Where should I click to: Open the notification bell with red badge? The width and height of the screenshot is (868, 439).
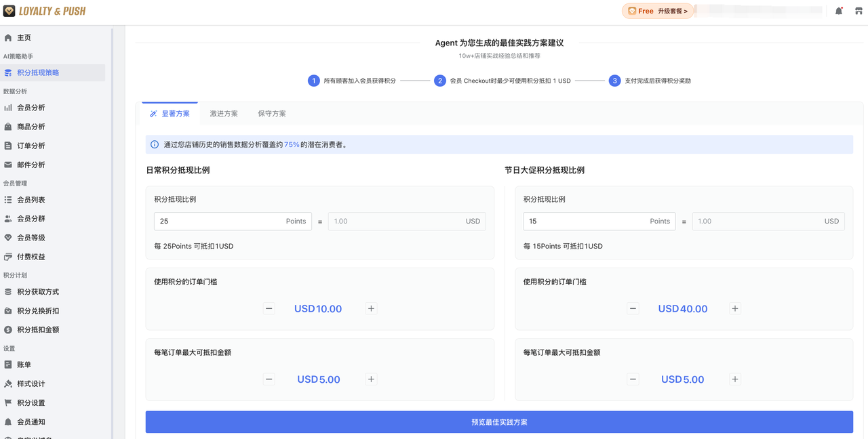pyautogui.click(x=838, y=10)
